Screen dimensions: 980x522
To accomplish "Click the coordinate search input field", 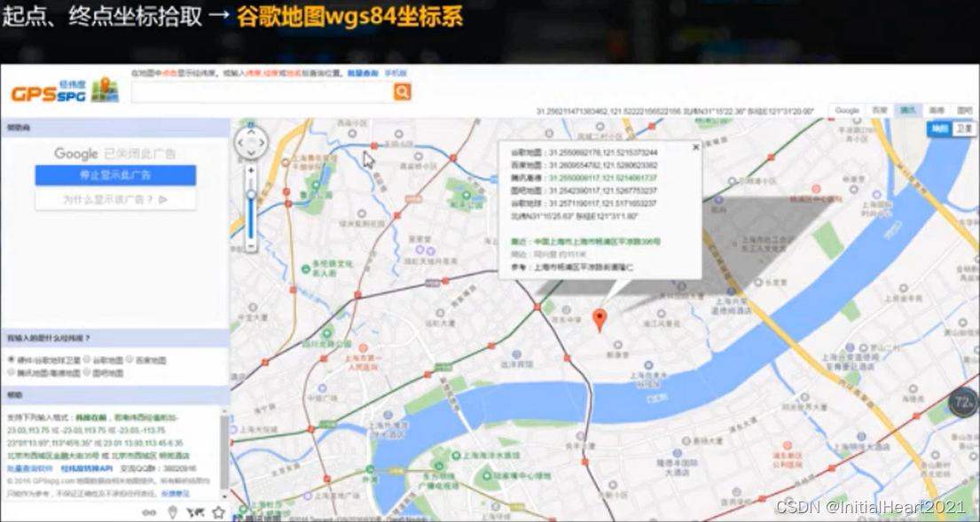I will pos(262,92).
